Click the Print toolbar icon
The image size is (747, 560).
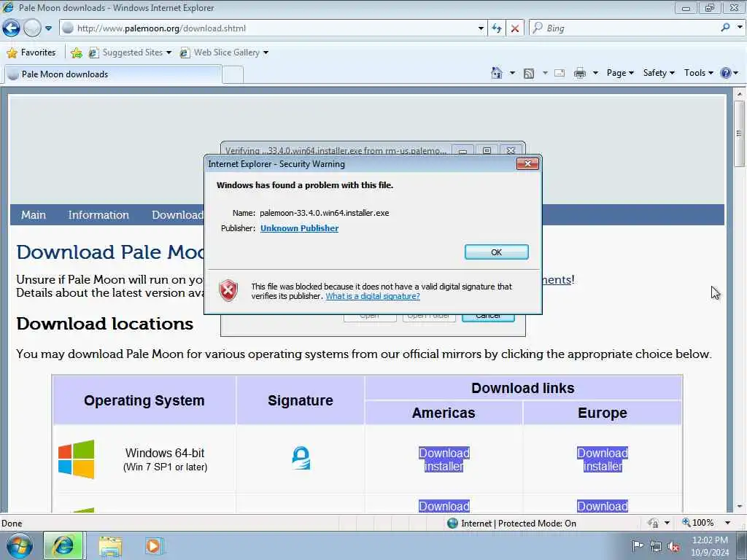click(580, 74)
